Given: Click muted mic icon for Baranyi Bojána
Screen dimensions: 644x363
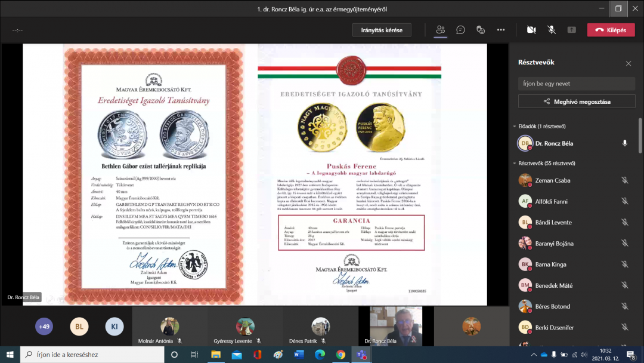Looking at the screenshot, I should coord(625,244).
